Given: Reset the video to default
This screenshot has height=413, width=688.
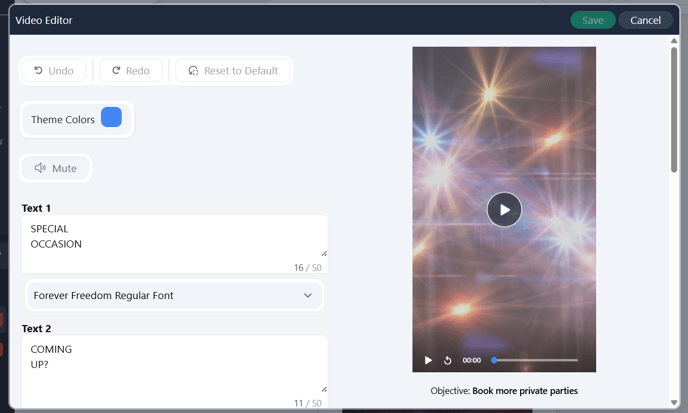Looking at the screenshot, I should click(x=233, y=71).
